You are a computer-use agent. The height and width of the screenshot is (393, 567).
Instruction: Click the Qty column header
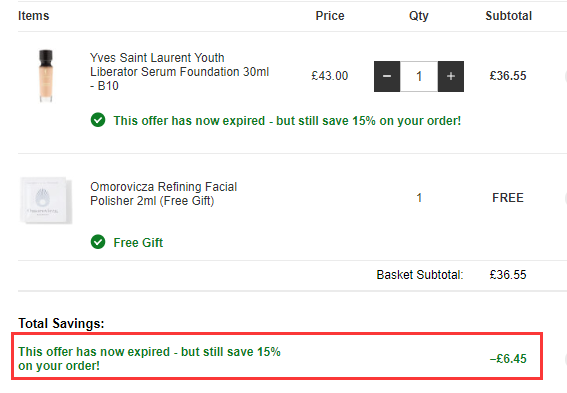[419, 16]
